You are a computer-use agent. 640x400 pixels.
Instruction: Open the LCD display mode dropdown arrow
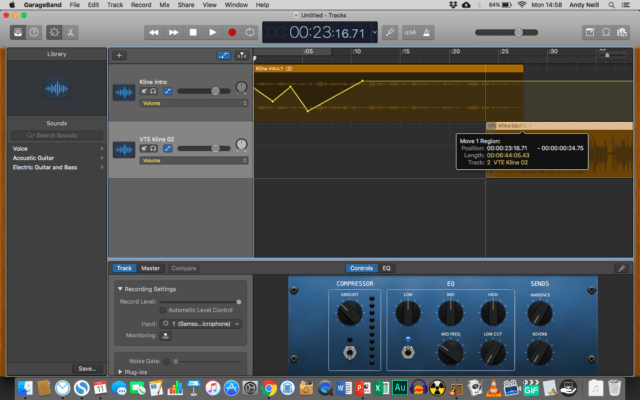click(374, 32)
